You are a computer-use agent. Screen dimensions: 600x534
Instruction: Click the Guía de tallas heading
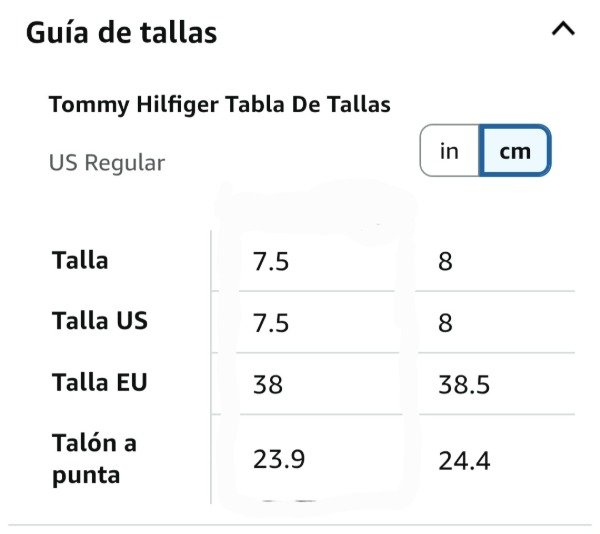tap(121, 32)
